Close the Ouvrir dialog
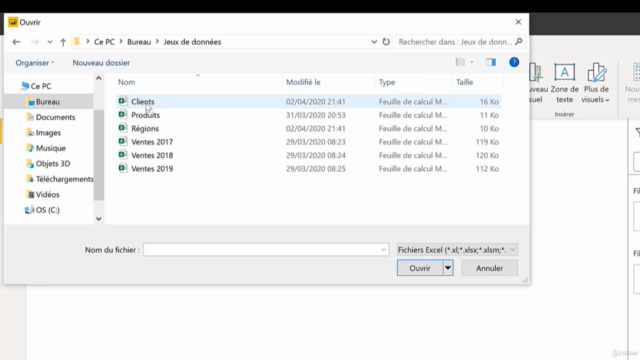Image resolution: width=640 pixels, height=360 pixels. click(x=518, y=22)
